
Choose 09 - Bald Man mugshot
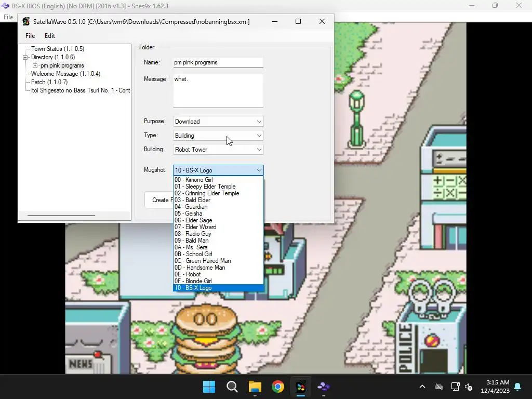click(218, 241)
